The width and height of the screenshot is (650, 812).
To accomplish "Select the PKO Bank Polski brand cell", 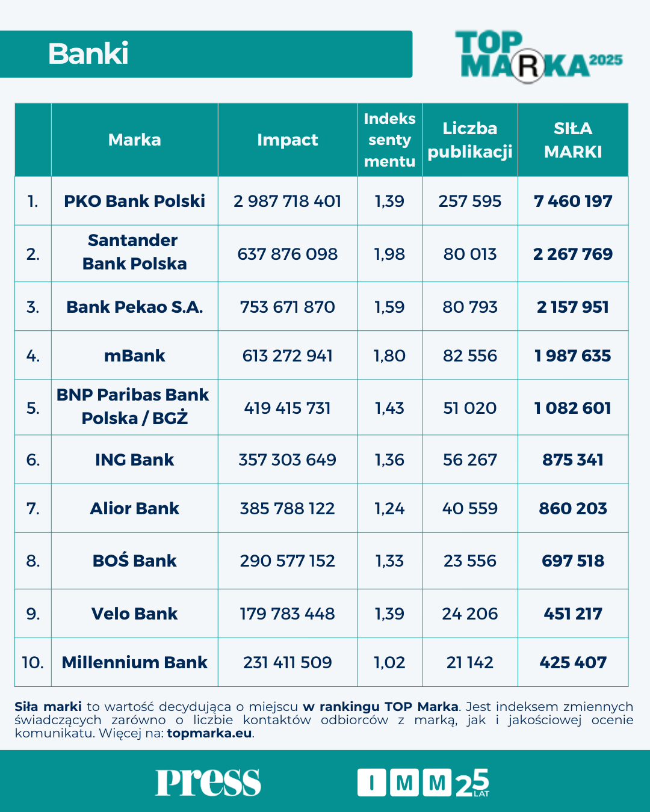I will click(135, 201).
